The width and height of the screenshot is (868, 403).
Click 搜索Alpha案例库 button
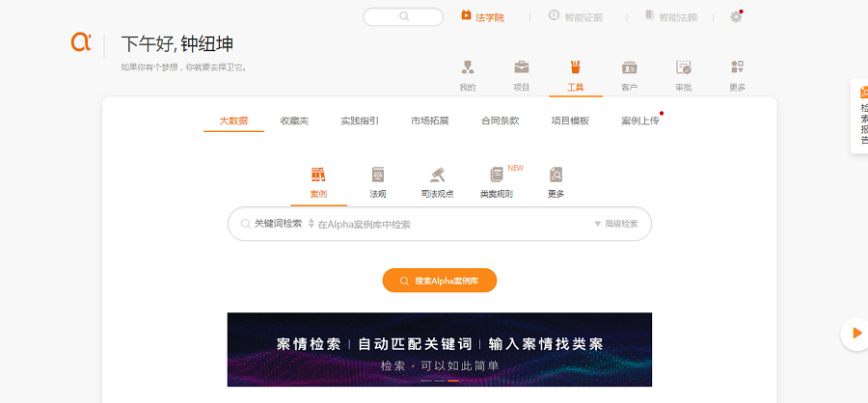click(x=440, y=281)
